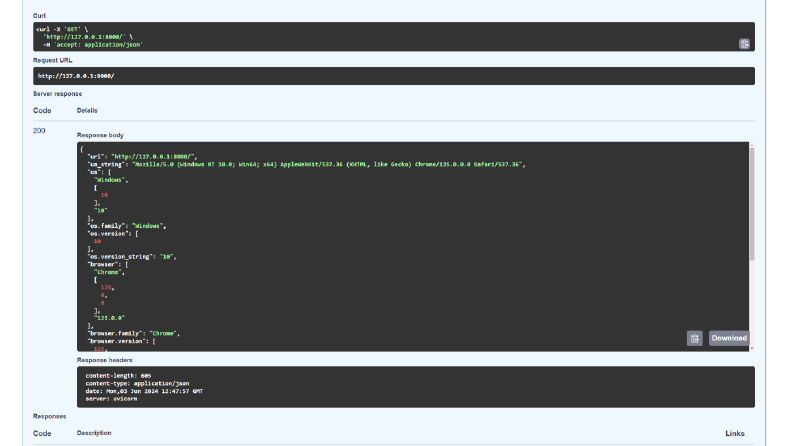Click the "browser.family": "Chrome" line
Screen dimensions: 793x446
(x=134, y=334)
